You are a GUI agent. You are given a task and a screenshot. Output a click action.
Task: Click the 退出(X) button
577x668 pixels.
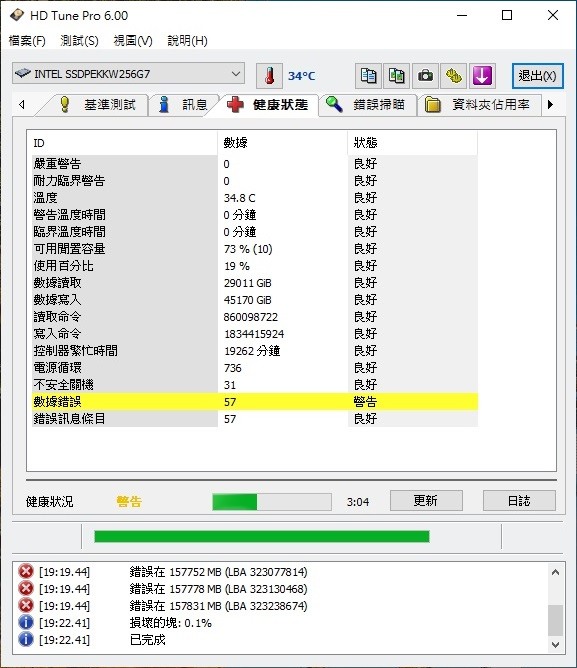pyautogui.click(x=537, y=76)
